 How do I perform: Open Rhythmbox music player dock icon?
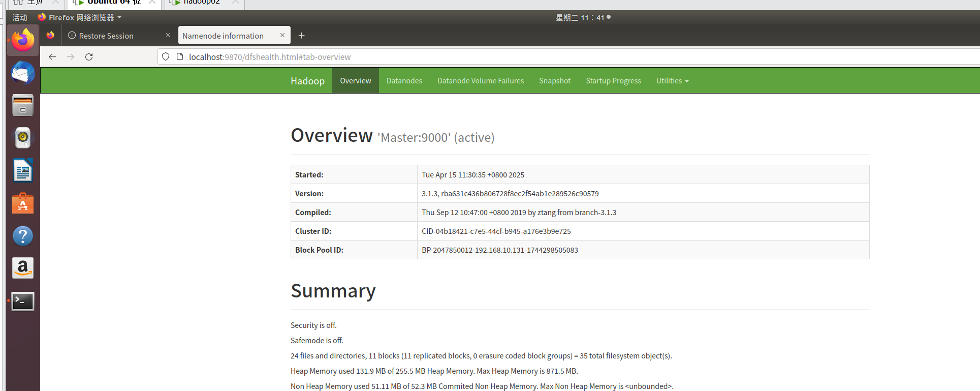pos(23,138)
